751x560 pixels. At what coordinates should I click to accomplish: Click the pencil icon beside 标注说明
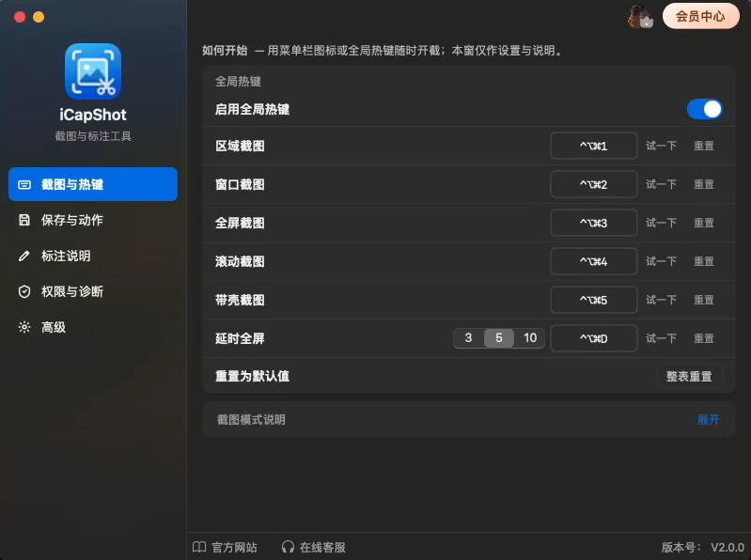pyautogui.click(x=23, y=257)
